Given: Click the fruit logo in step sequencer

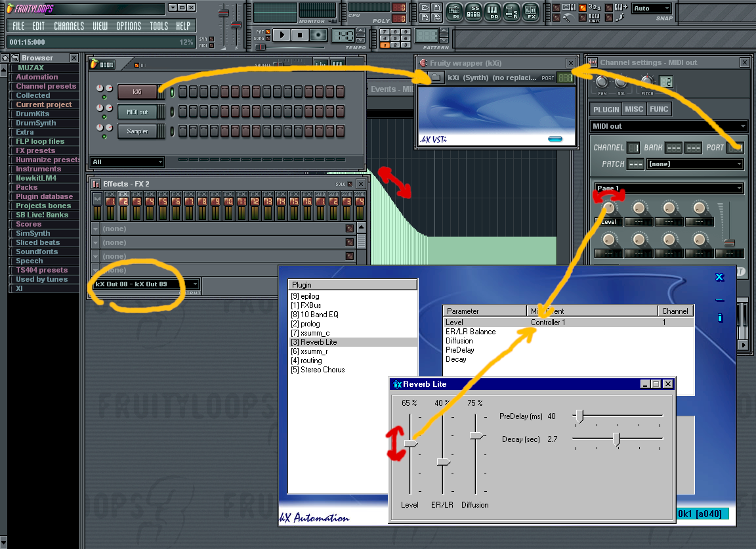Looking at the screenshot, I should (94, 64).
